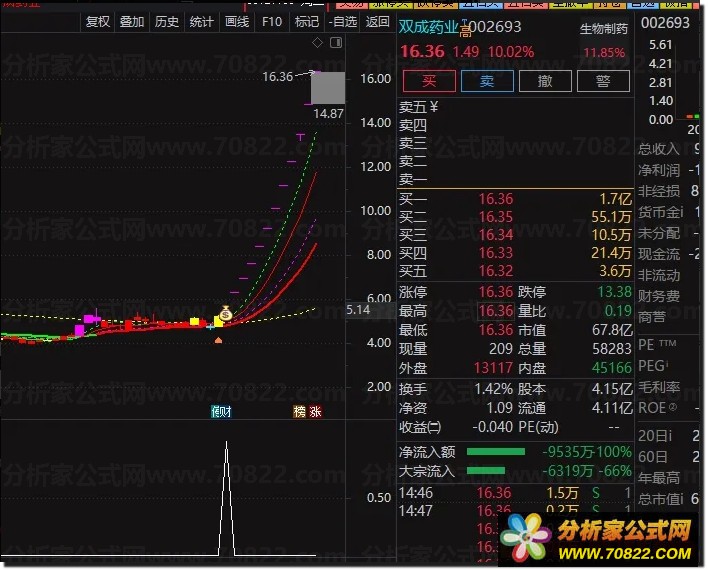Click the 跌停 price 13.38
This screenshot has height=570, width=708.
click(x=615, y=292)
